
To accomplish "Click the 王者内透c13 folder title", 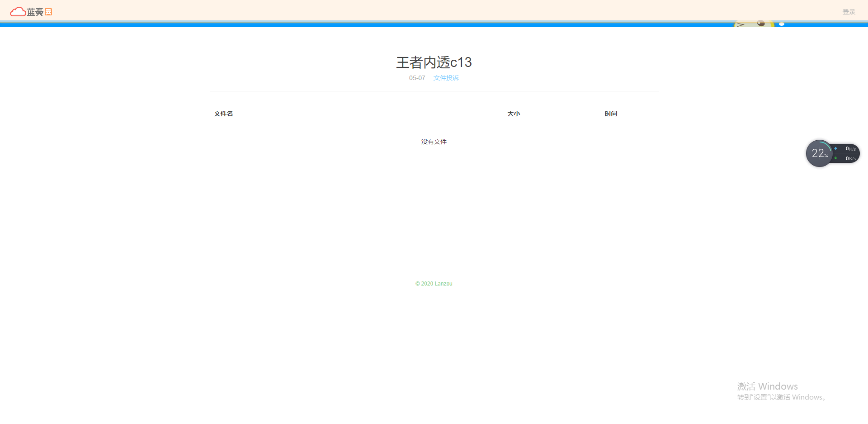I will click(434, 62).
